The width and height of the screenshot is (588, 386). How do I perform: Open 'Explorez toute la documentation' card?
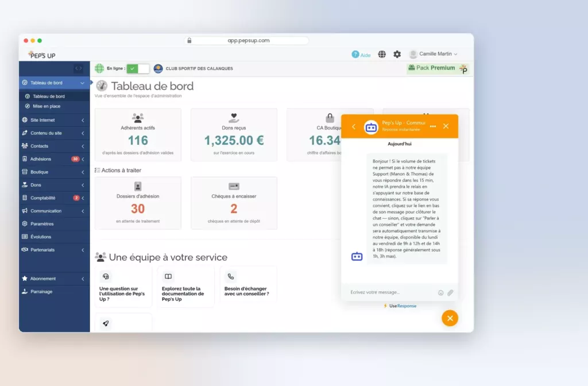[x=186, y=287]
